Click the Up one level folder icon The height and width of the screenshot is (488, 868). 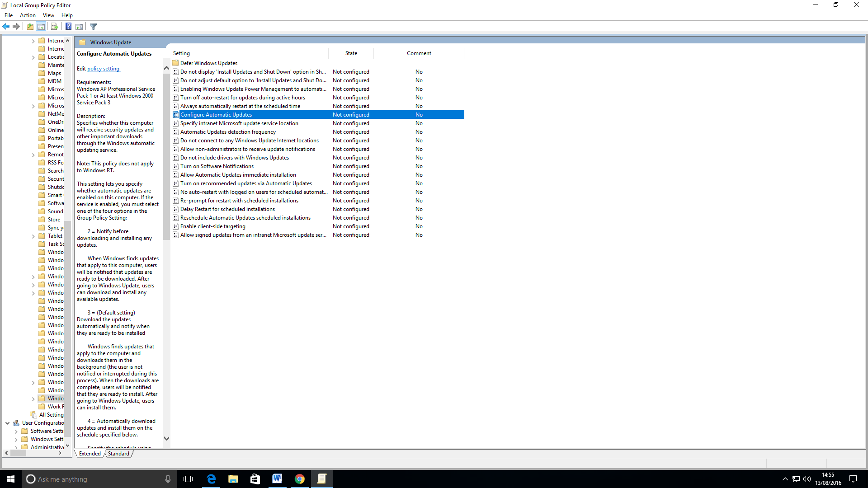pos(30,27)
